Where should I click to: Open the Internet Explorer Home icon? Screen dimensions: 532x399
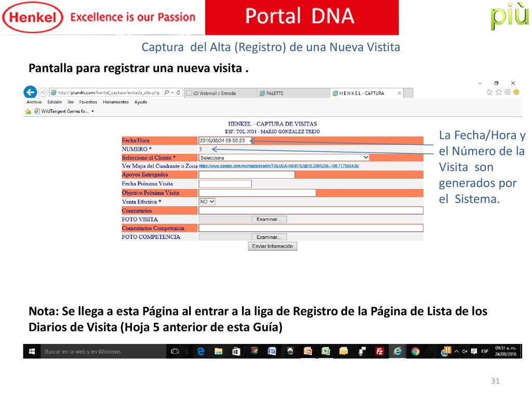tap(489, 92)
